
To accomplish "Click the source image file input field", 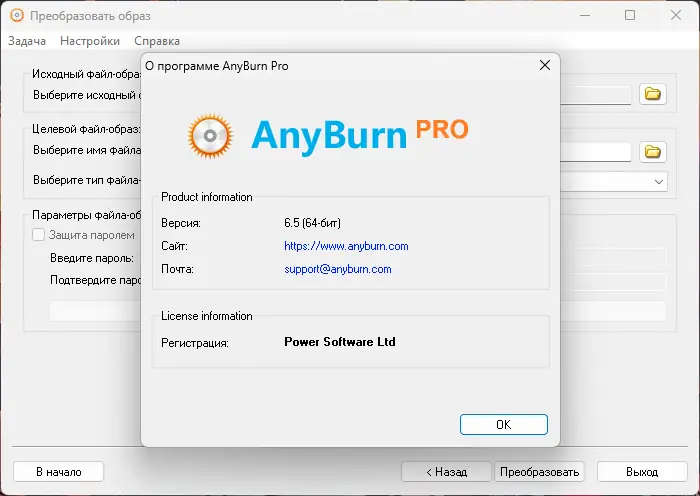I will pos(595,95).
